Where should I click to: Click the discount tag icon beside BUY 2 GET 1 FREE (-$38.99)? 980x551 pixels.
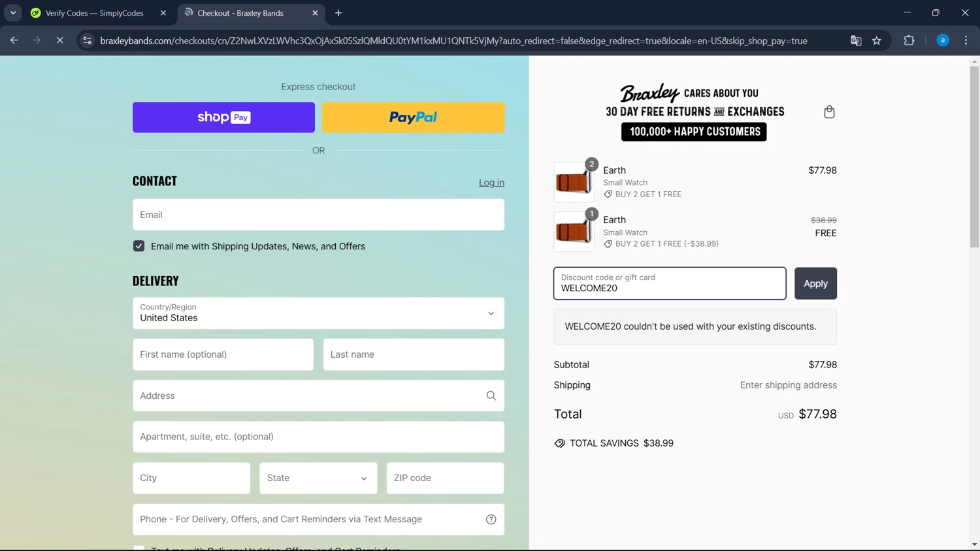[608, 244]
